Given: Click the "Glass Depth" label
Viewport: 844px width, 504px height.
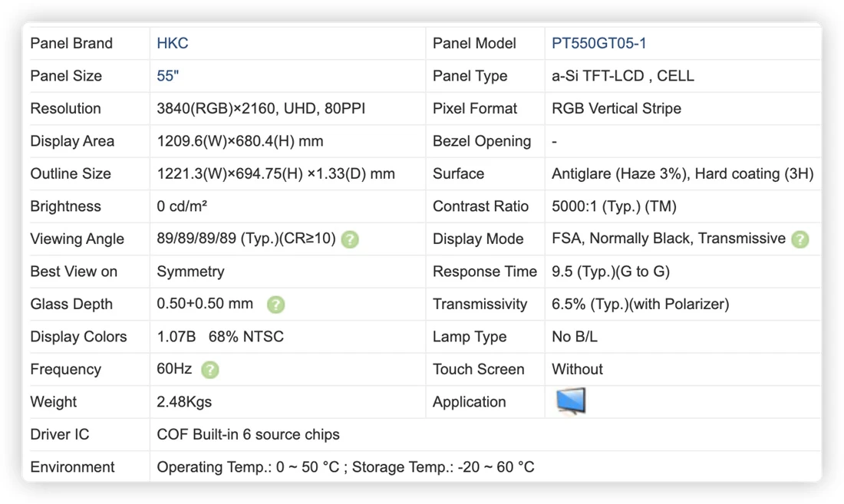Looking at the screenshot, I should [x=71, y=304].
